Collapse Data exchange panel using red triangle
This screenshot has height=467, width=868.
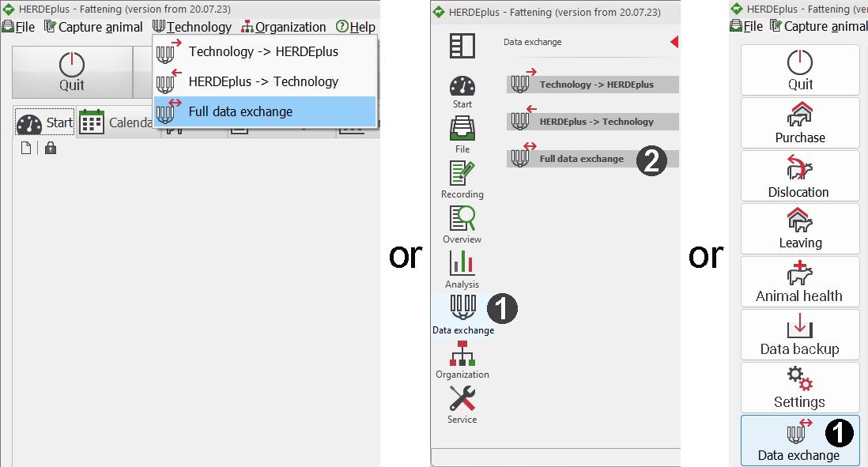(x=674, y=42)
